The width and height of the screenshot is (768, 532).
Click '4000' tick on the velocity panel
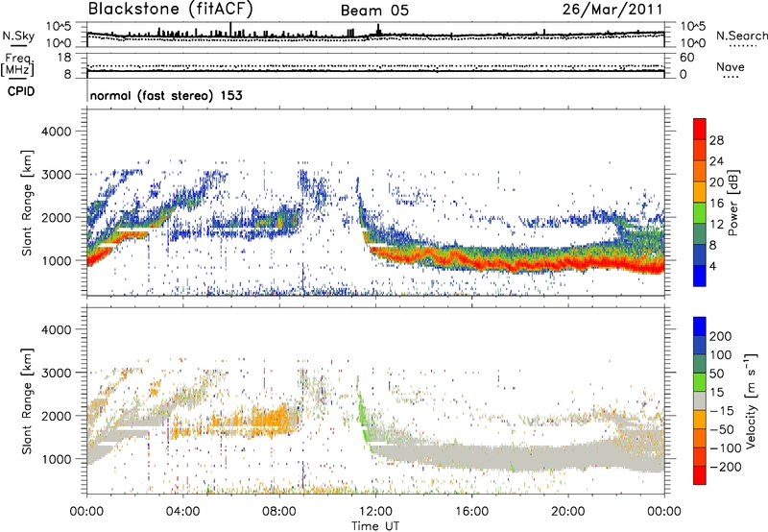point(57,329)
